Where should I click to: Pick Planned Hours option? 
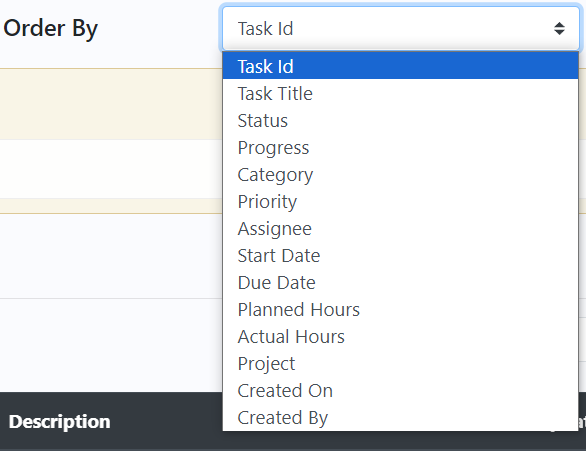pos(400,309)
